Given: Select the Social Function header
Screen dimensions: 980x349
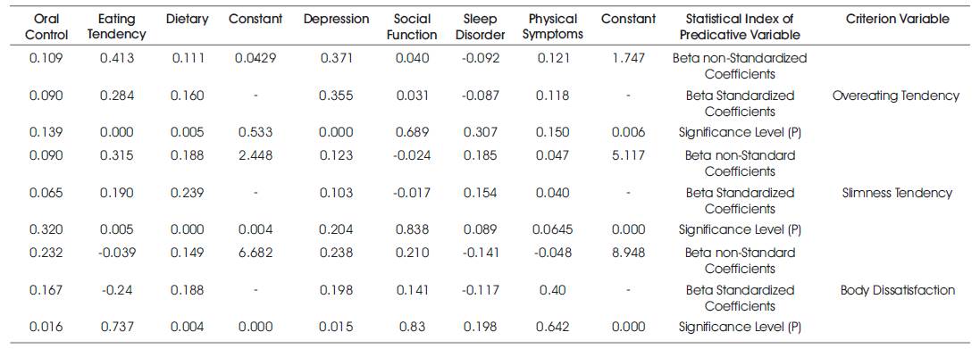Looking at the screenshot, I should tap(411, 26).
